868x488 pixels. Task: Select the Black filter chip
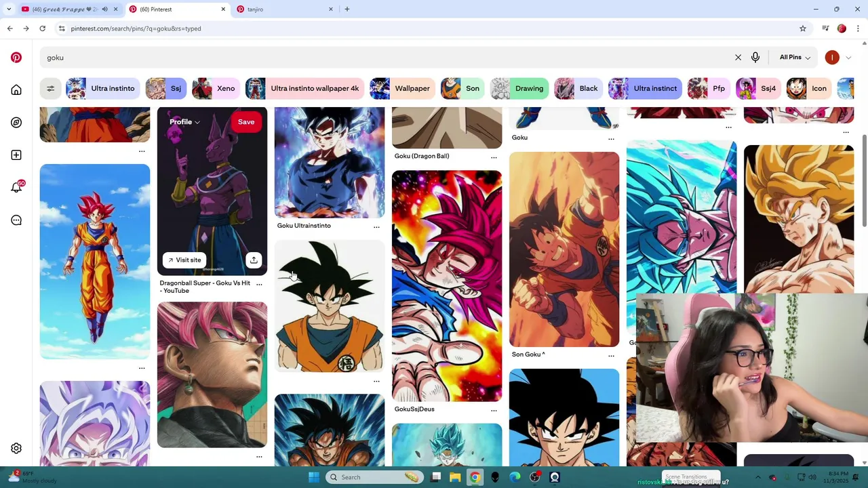pos(578,89)
